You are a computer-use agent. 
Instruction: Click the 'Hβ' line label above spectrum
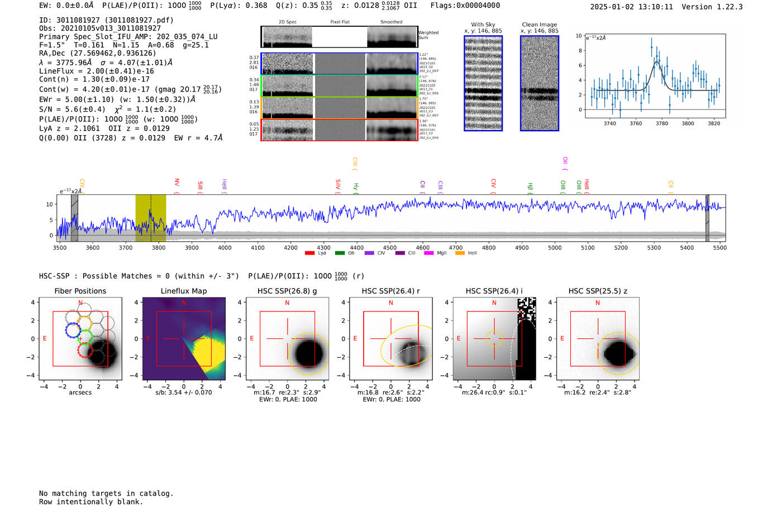pos(530,186)
